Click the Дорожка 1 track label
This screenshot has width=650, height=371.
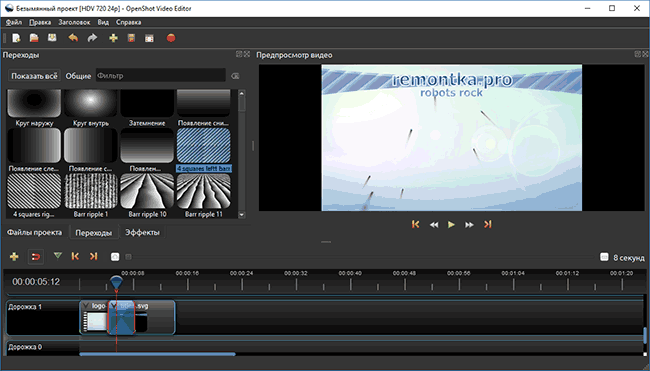point(26,307)
